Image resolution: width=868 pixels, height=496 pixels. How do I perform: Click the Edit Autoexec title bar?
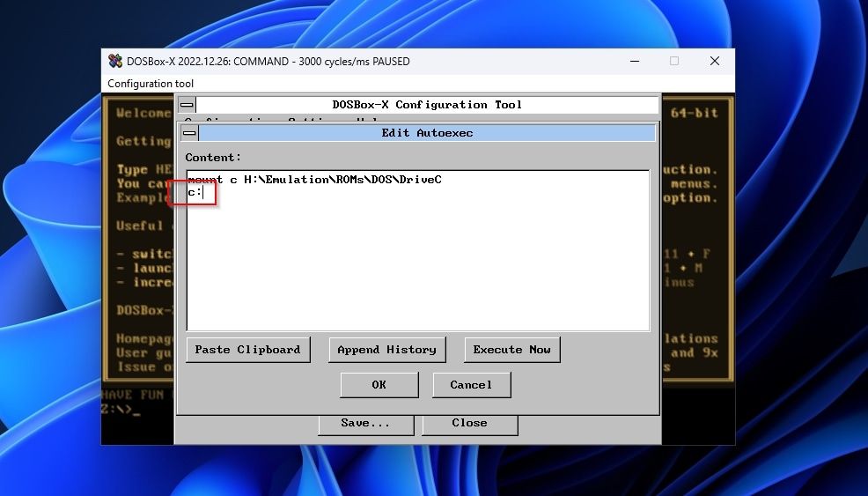pos(427,133)
